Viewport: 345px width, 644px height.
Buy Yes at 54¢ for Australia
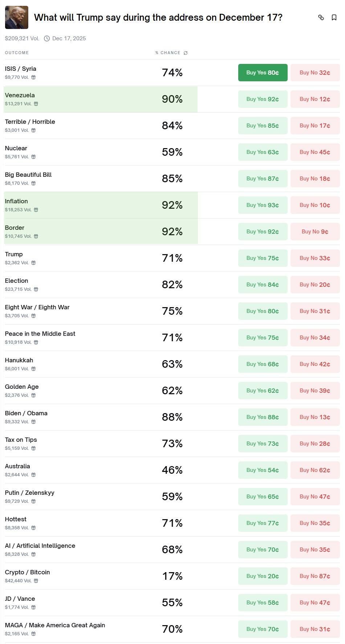(263, 470)
